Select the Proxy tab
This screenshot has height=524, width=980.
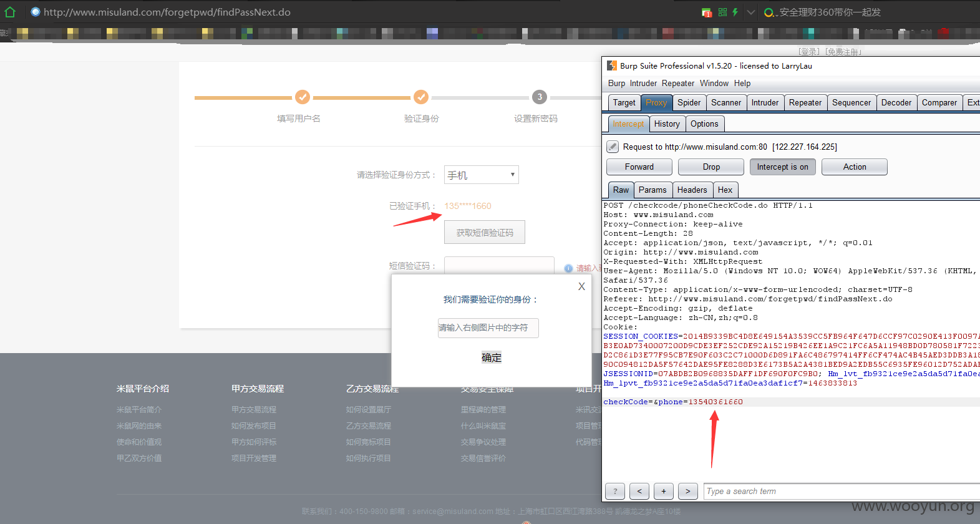pyautogui.click(x=656, y=102)
